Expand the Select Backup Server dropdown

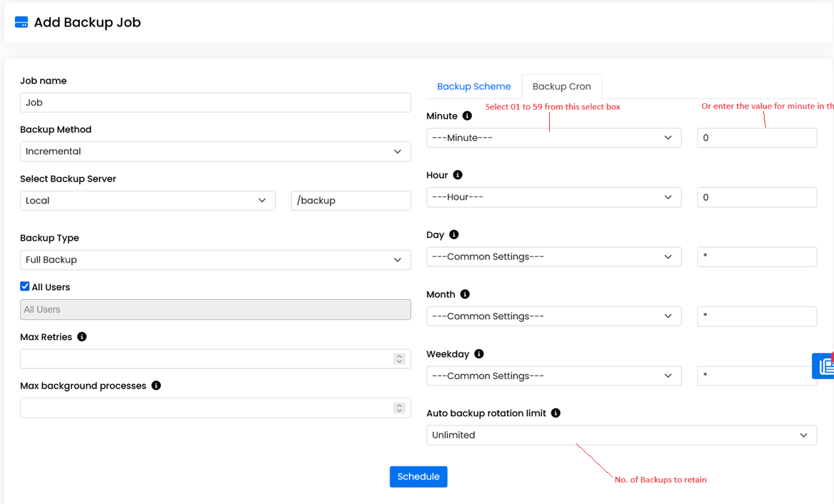pos(147,200)
